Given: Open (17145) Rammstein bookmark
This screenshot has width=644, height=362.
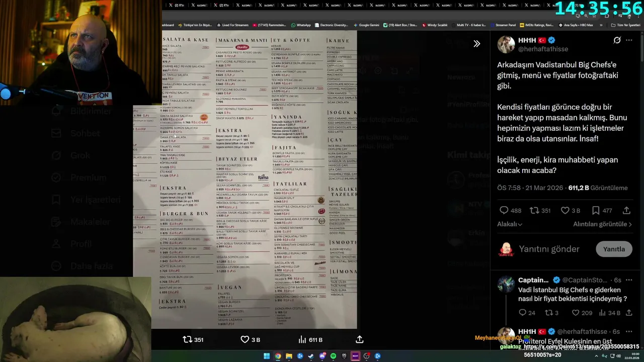Looking at the screenshot, I should click(269, 25).
